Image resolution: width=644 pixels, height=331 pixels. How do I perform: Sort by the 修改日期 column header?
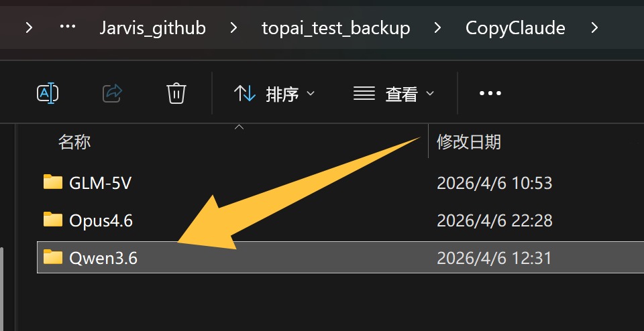468,142
